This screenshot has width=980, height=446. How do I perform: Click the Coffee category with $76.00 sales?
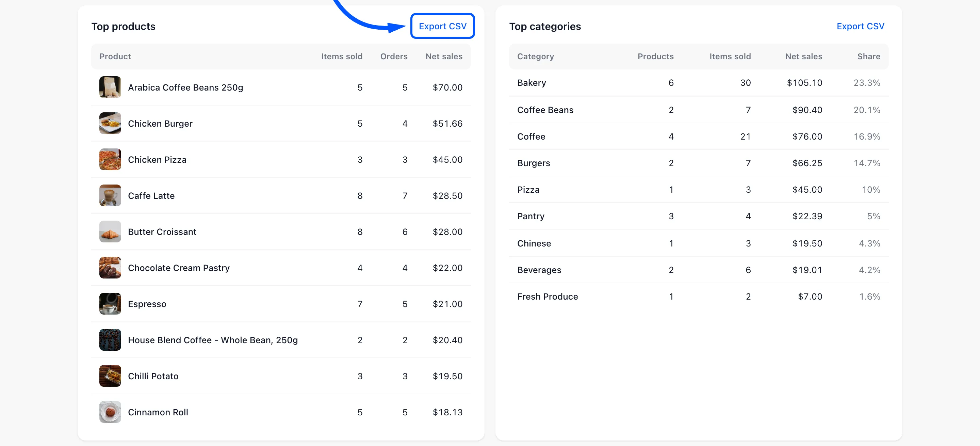tap(531, 137)
